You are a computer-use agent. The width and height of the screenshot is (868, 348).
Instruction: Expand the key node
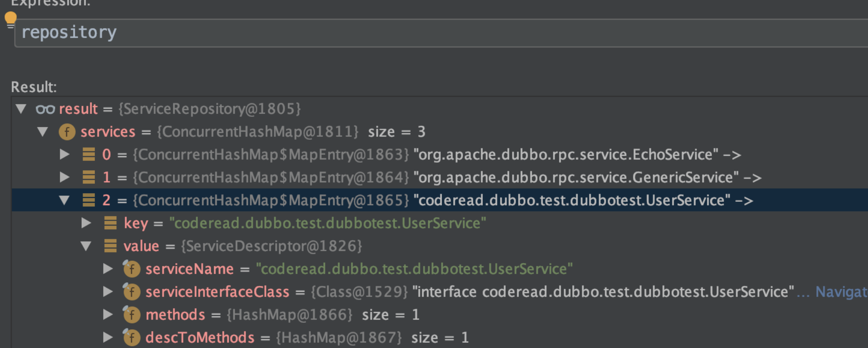pyautogui.click(x=86, y=223)
